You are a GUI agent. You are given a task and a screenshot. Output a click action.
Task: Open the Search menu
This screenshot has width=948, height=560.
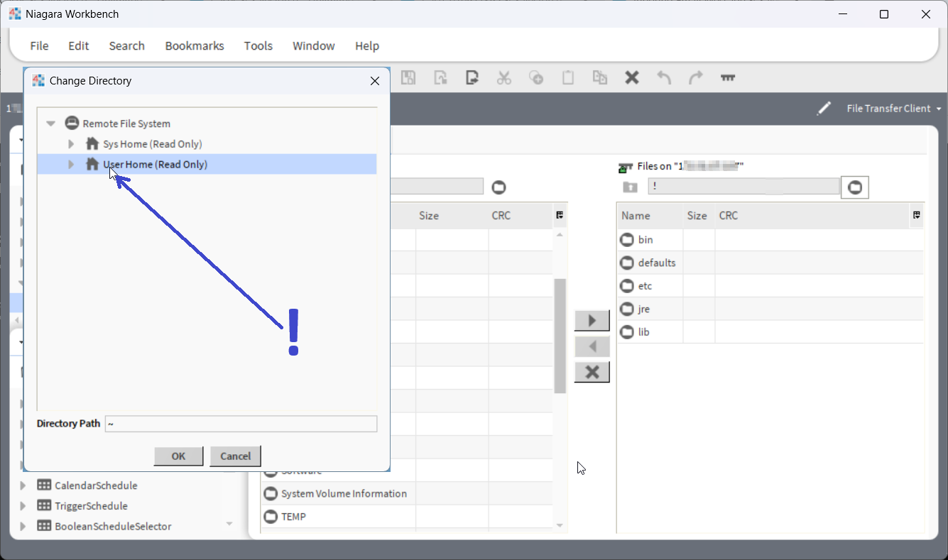pyautogui.click(x=126, y=45)
